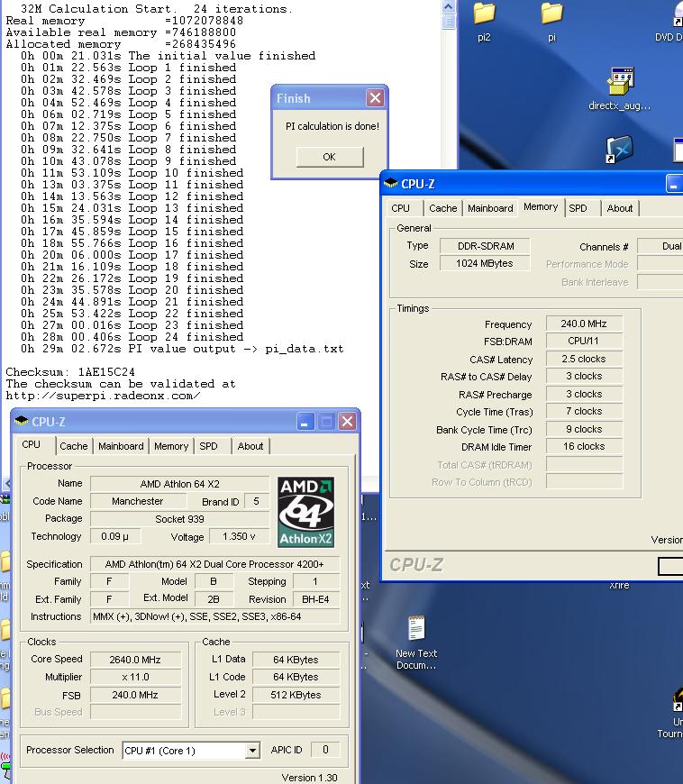Minimize the CPU-Z Memory window
683x784 pixels.
pos(675,184)
